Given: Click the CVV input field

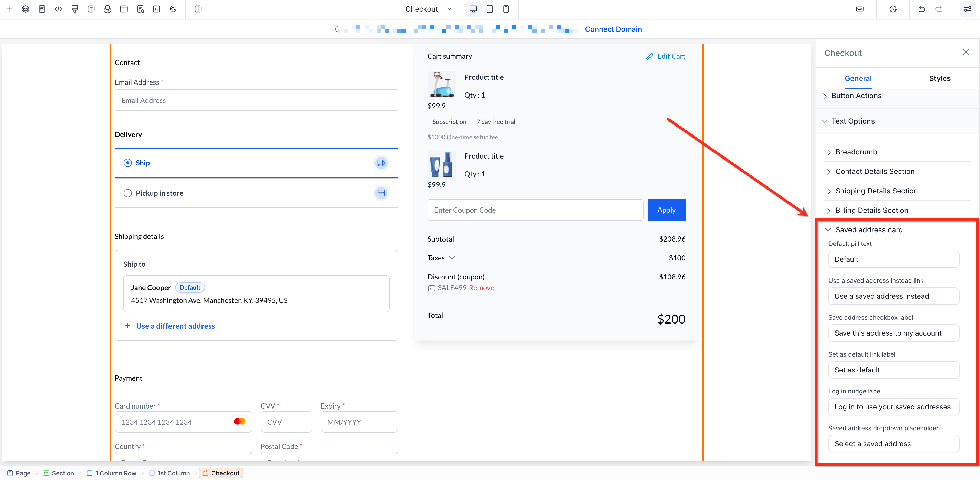Looking at the screenshot, I should [x=286, y=422].
